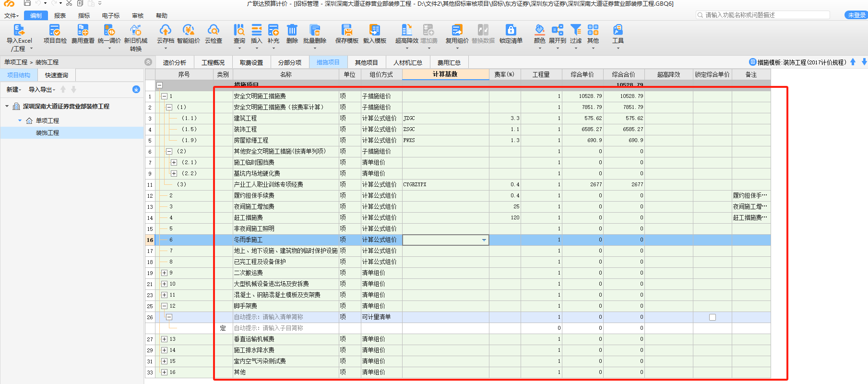The width and height of the screenshot is (868, 384).
Task: Click the 插入 toolbar icon
Action: click(257, 30)
